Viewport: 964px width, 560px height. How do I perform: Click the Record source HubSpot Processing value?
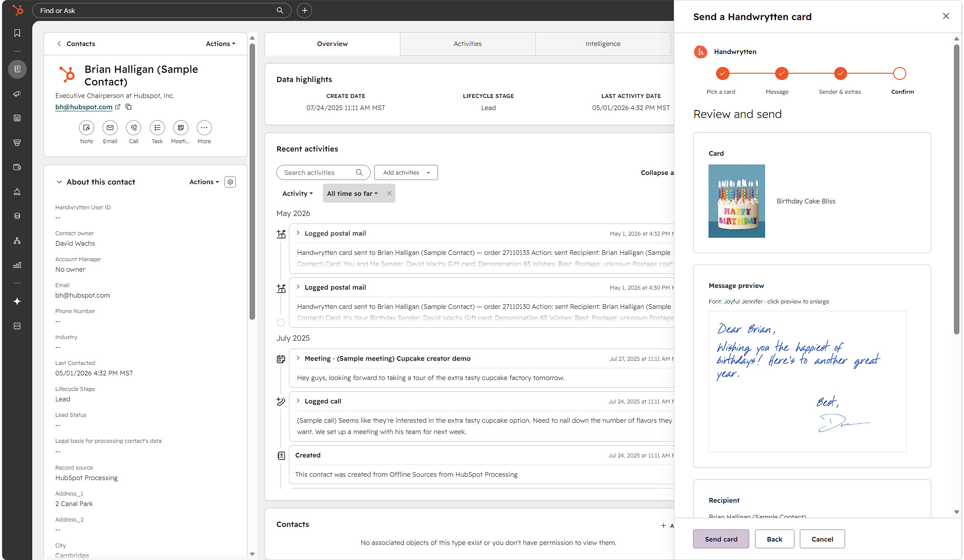(x=87, y=478)
